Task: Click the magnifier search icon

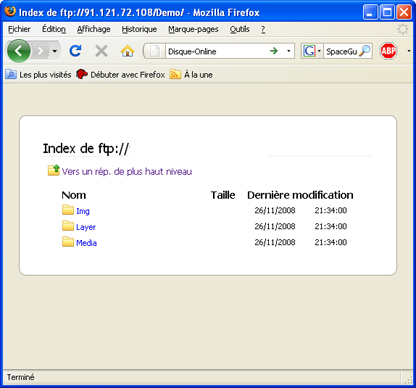Action: [365, 51]
